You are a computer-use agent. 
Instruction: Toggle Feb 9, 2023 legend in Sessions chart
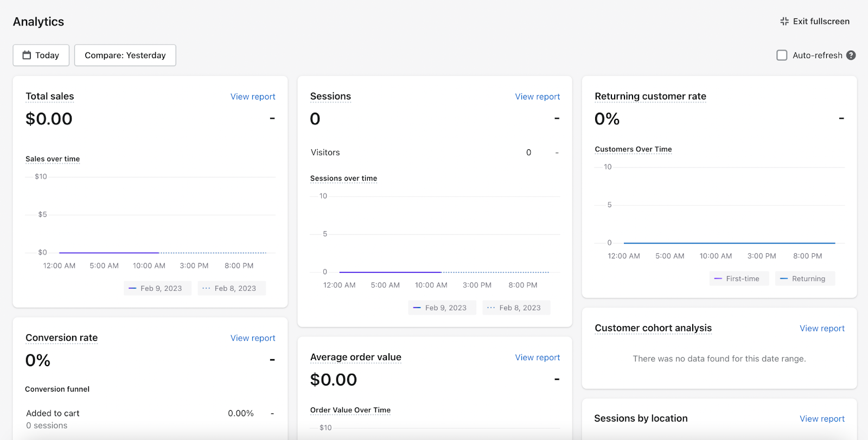pyautogui.click(x=442, y=308)
